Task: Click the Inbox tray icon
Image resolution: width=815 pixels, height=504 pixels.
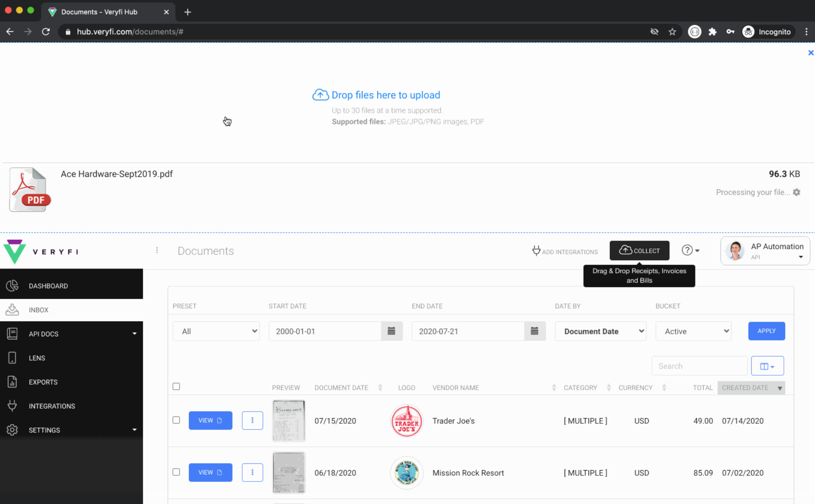Action: pos(12,310)
